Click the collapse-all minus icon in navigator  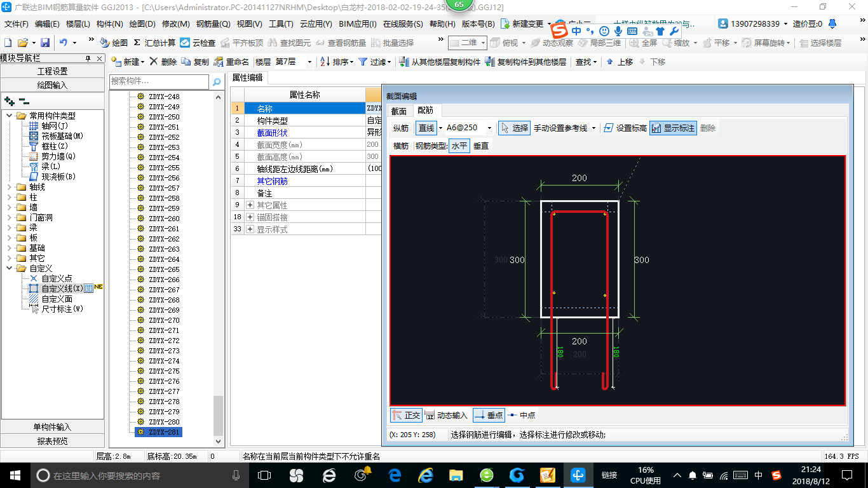click(x=24, y=100)
